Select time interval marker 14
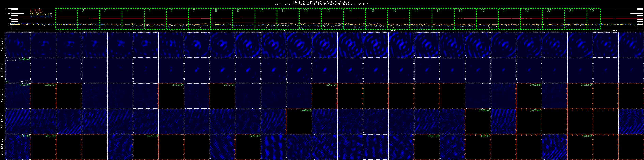The height and width of the screenshot is (160, 644). [x=350, y=11]
